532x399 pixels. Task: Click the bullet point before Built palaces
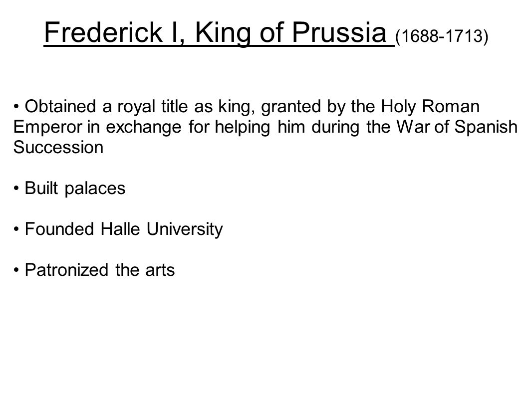(x=16, y=189)
